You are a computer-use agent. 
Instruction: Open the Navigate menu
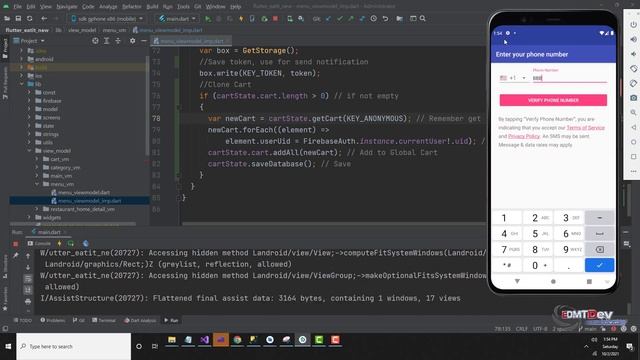point(67,7)
